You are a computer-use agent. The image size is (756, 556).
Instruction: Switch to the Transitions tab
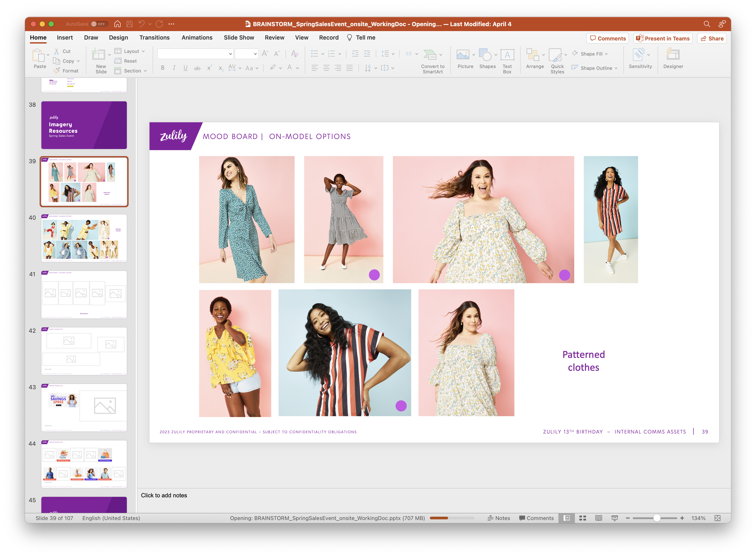(x=155, y=37)
